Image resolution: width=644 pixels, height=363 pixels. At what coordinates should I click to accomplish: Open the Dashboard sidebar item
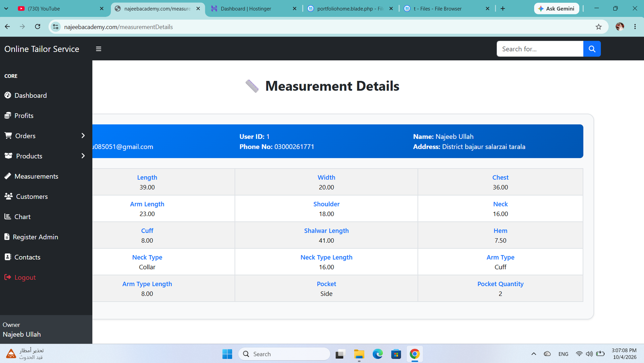tap(31, 95)
